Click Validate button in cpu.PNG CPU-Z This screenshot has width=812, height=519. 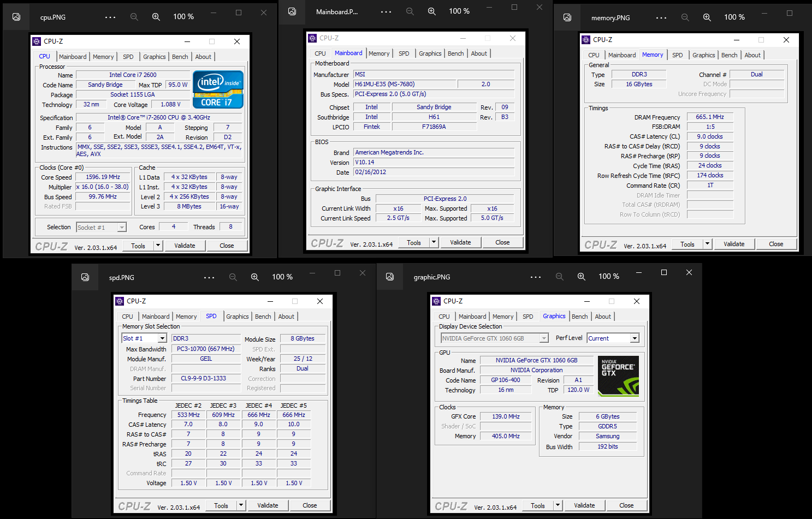185,246
